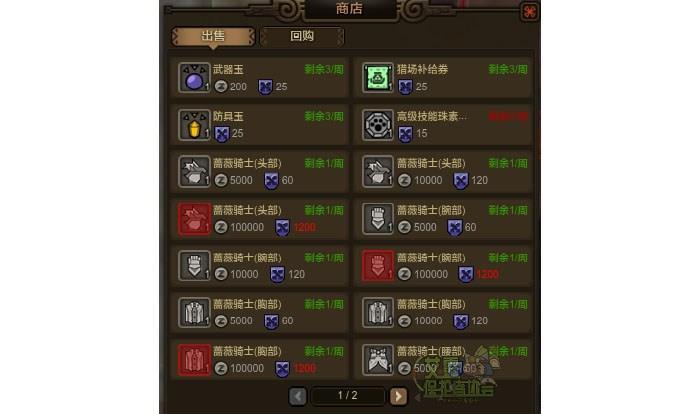Select the red 蔷薇骑士(腕部) gauntlet icon

tap(378, 266)
